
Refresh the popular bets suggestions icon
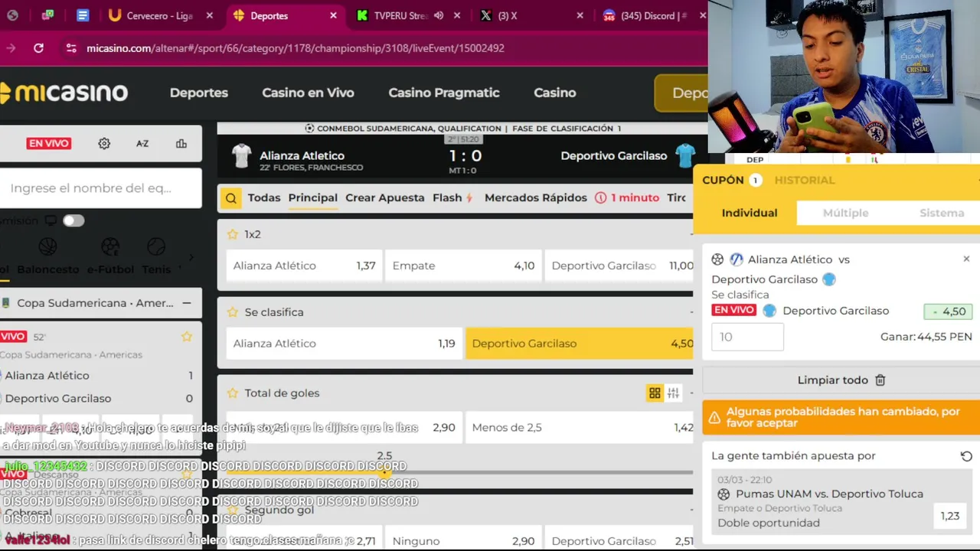click(x=966, y=456)
